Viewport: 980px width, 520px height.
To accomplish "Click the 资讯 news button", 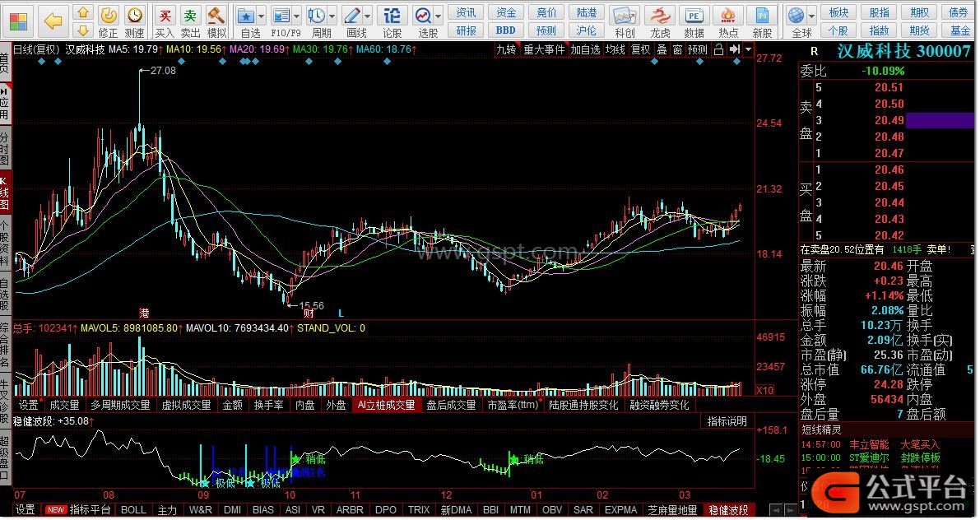I will pyautogui.click(x=466, y=12).
